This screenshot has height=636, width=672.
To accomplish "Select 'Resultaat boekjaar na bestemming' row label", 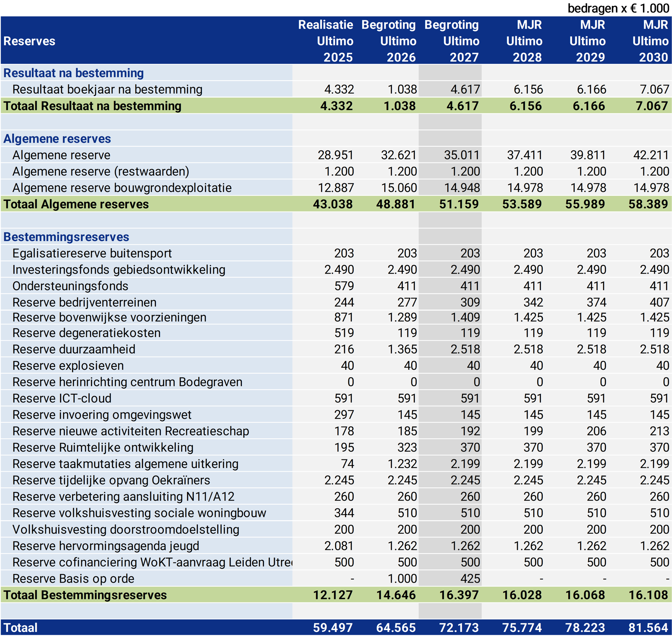I will coord(107,90).
